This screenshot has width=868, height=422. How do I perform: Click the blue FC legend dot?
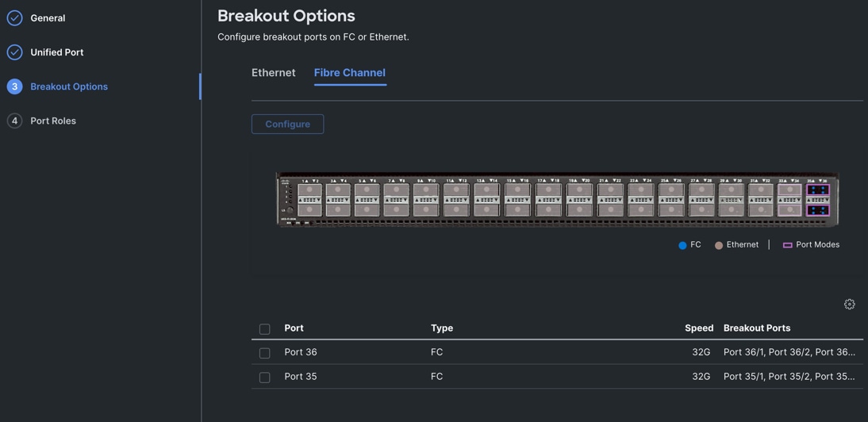click(x=682, y=245)
